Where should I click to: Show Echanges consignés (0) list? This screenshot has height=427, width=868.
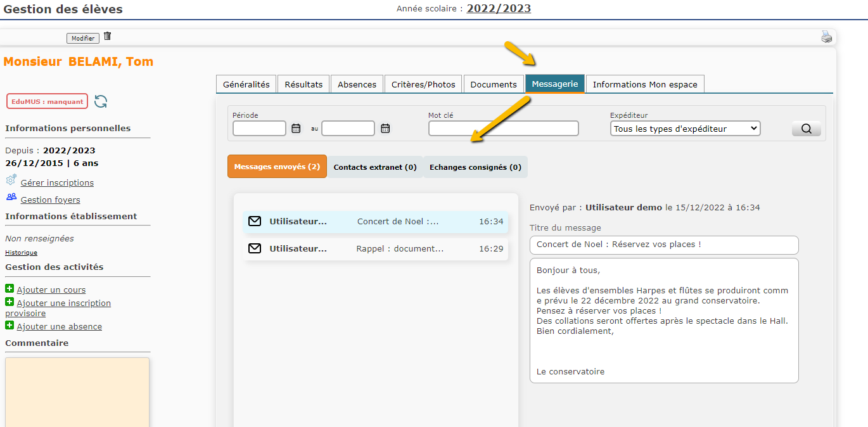click(x=475, y=167)
